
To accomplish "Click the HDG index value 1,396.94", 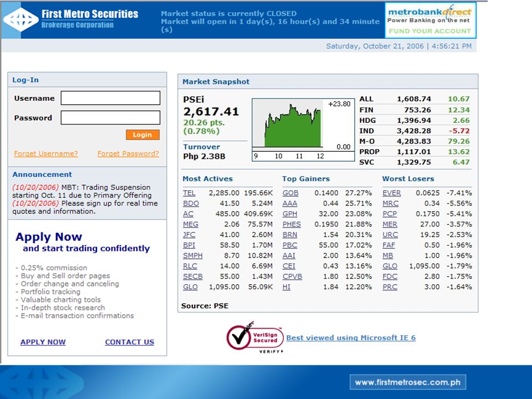I will tap(414, 120).
